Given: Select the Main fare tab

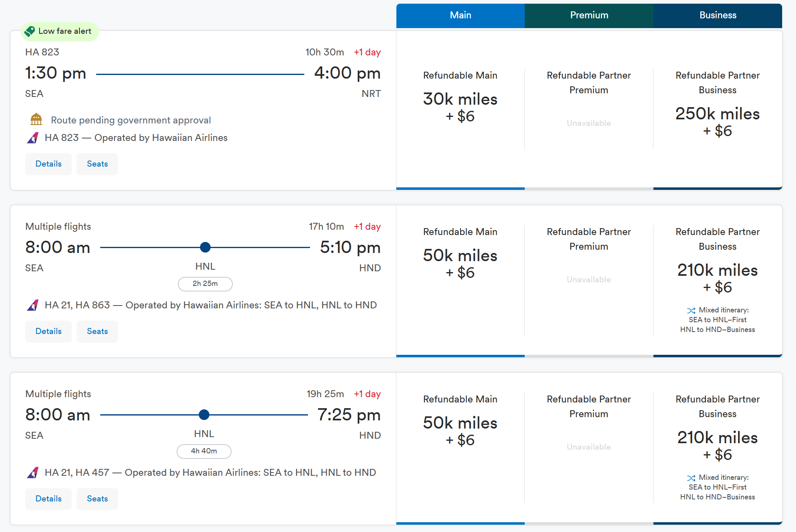Looking at the screenshot, I should click(x=460, y=15).
